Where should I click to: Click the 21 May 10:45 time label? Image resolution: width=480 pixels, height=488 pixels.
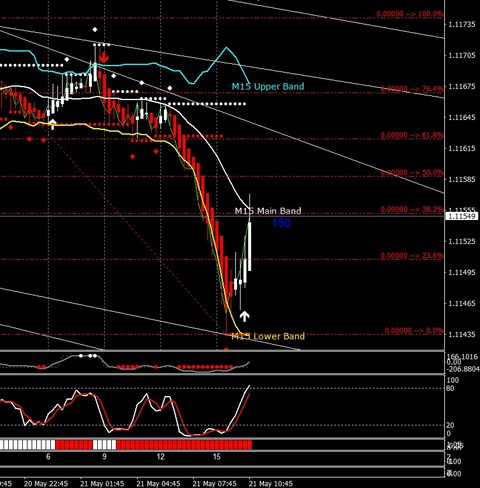pyautogui.click(x=271, y=483)
